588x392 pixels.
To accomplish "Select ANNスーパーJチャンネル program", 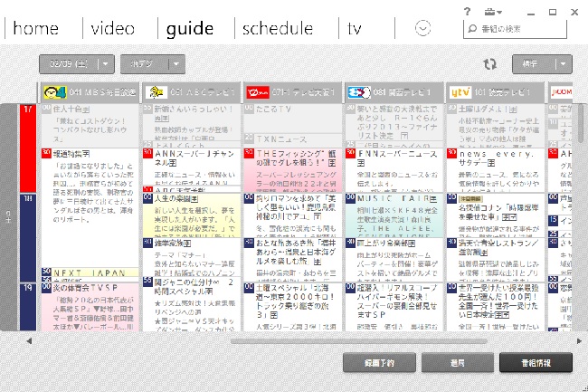I will 192,167.
